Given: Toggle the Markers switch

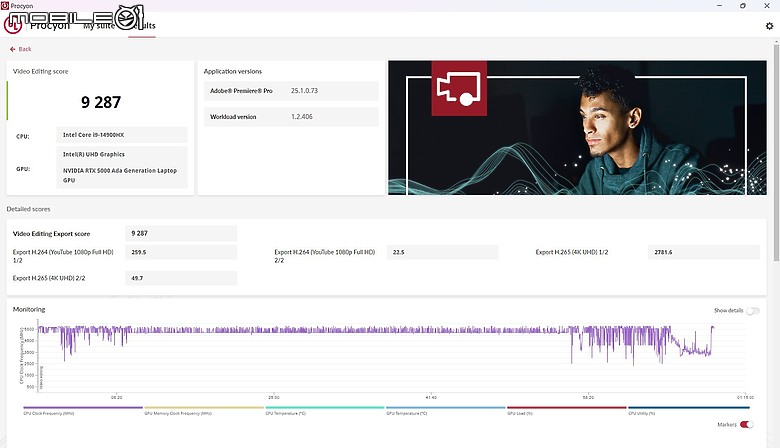Looking at the screenshot, I should tap(747, 425).
